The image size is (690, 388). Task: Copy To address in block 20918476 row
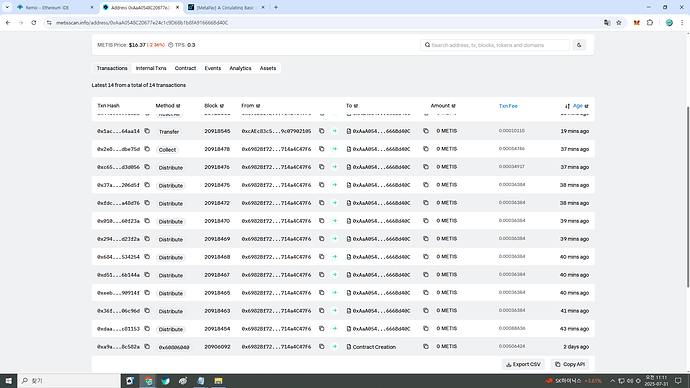426,167
